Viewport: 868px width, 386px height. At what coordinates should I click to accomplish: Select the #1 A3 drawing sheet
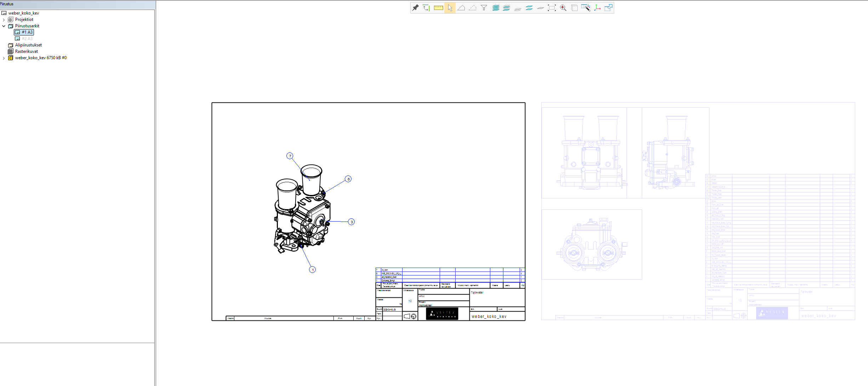coord(27,32)
